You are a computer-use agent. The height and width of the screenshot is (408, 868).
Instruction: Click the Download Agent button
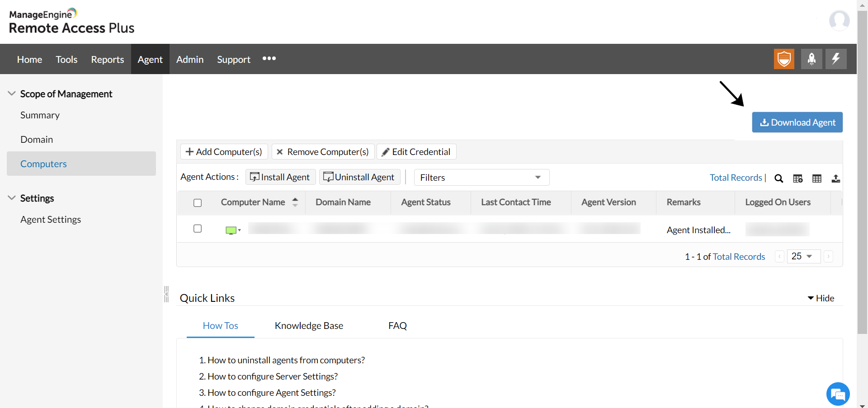tap(797, 122)
